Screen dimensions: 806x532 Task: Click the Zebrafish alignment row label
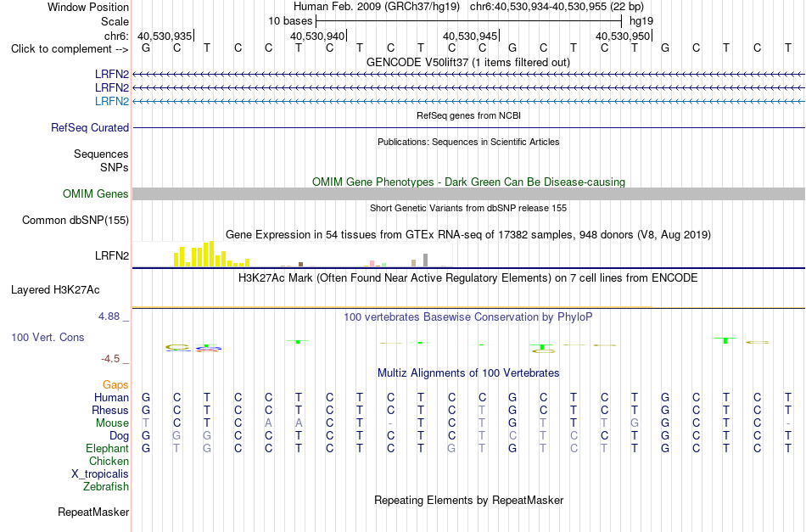coord(106,486)
